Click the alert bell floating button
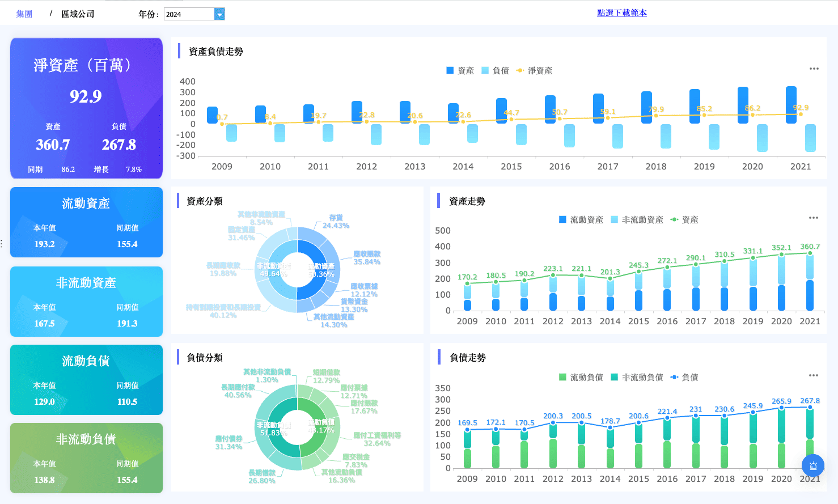The image size is (838, 504). (812, 466)
